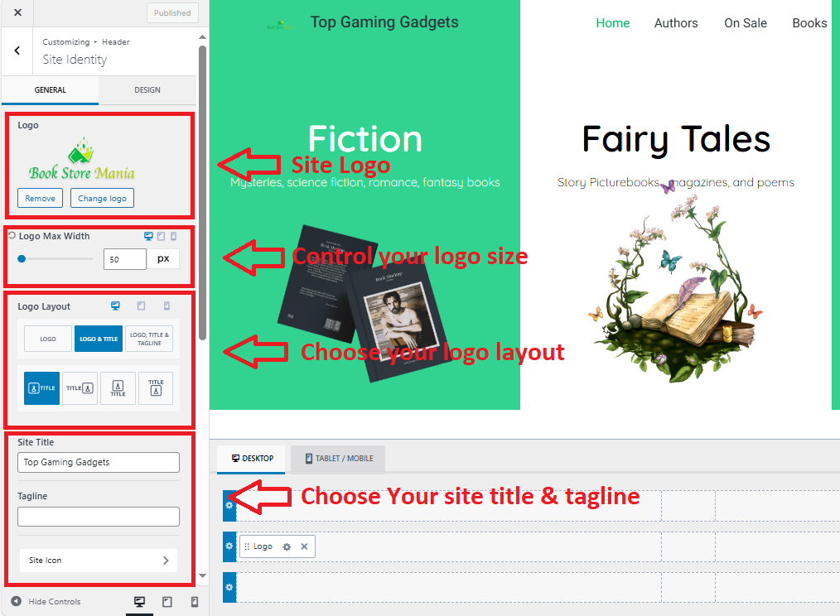Expand the Site Icon section

(x=99, y=561)
